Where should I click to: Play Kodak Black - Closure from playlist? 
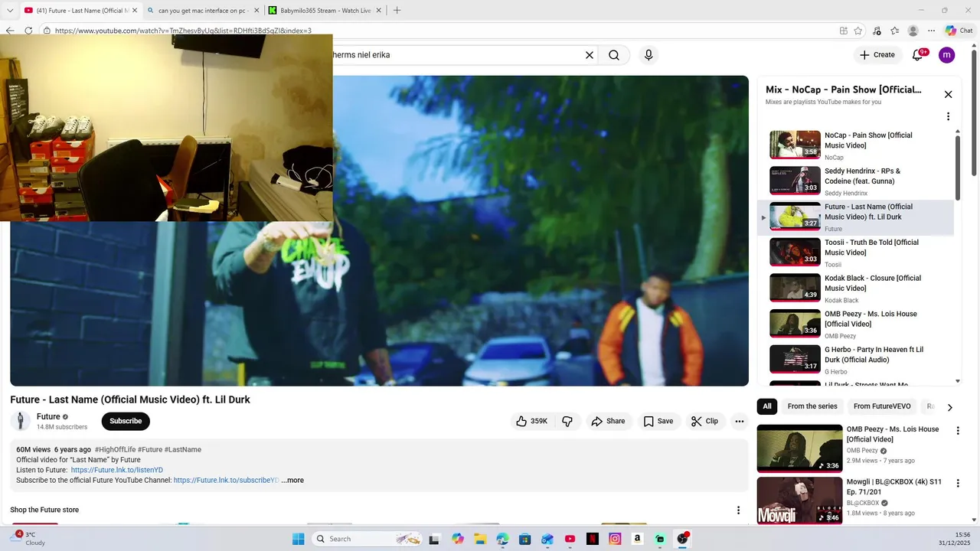click(x=856, y=289)
